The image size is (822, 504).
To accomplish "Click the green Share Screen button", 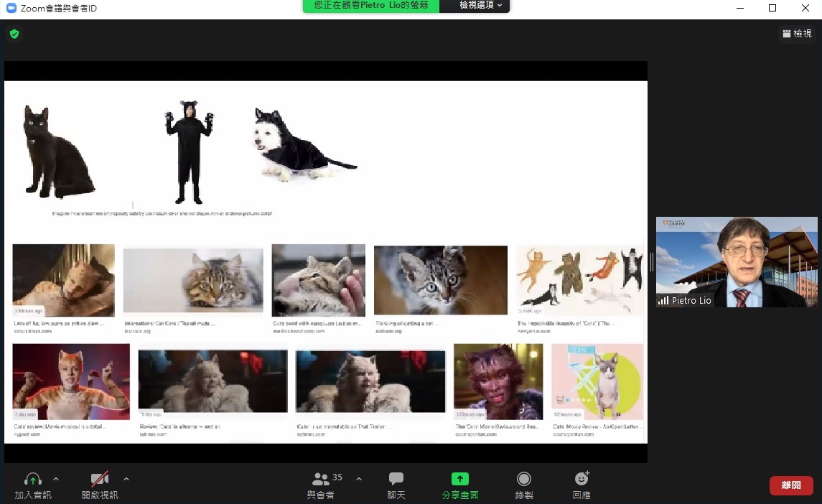I will (x=459, y=485).
